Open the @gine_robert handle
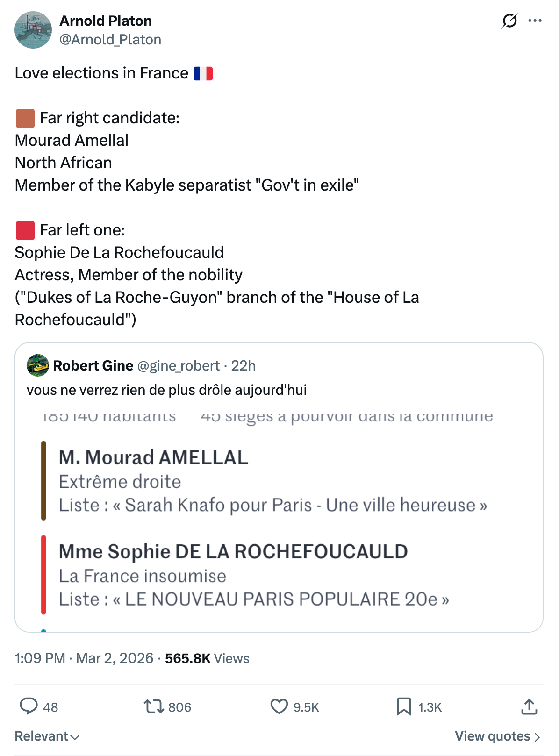Screen dimensions: 559x756 [178, 365]
